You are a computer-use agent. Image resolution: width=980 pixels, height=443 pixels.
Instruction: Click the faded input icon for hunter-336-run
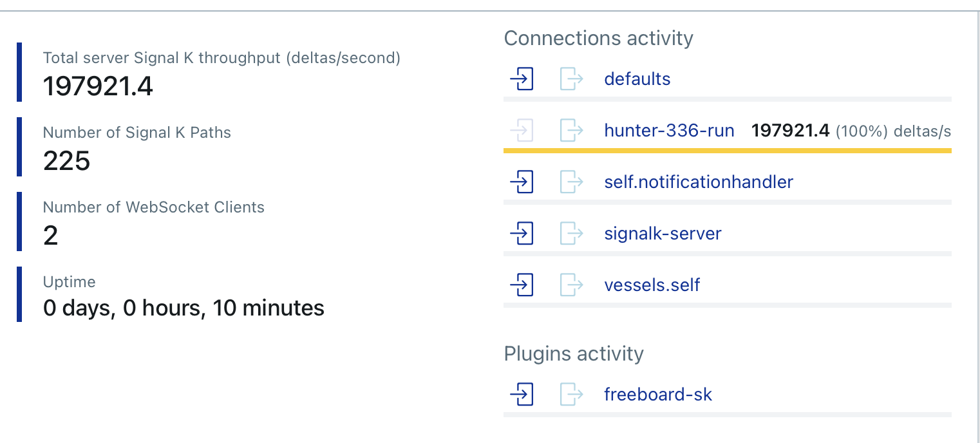[x=522, y=131]
